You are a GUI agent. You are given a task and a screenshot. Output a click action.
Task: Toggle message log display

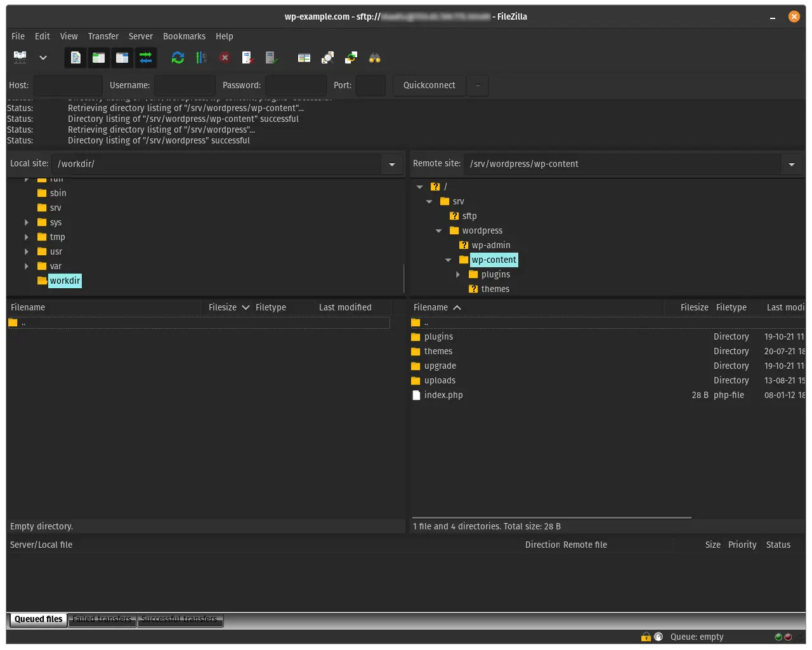(75, 58)
